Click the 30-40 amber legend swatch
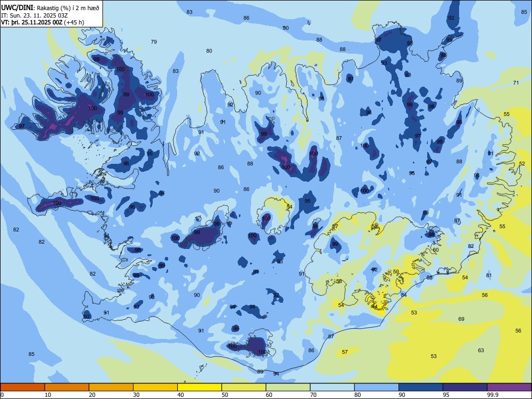532x399 pixels. click(155, 387)
